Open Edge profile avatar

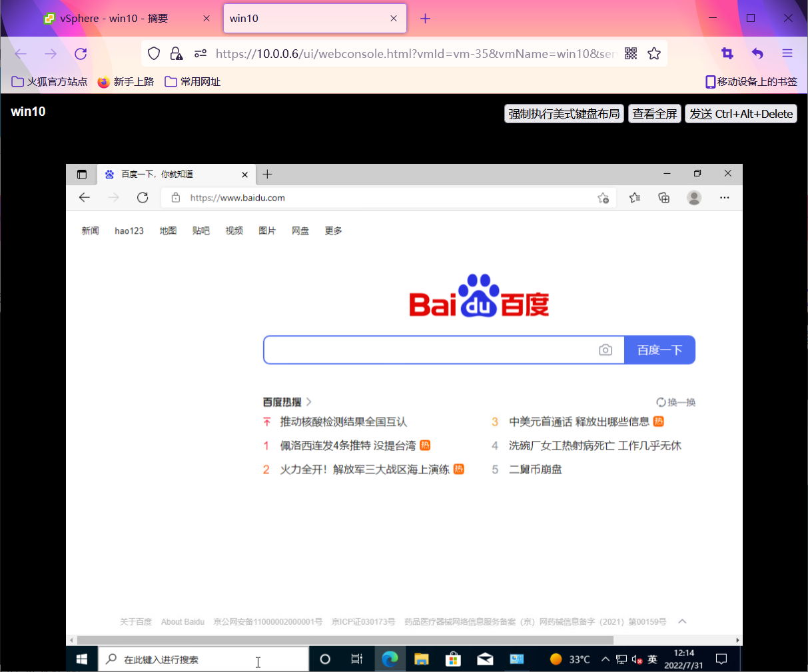pos(694,198)
